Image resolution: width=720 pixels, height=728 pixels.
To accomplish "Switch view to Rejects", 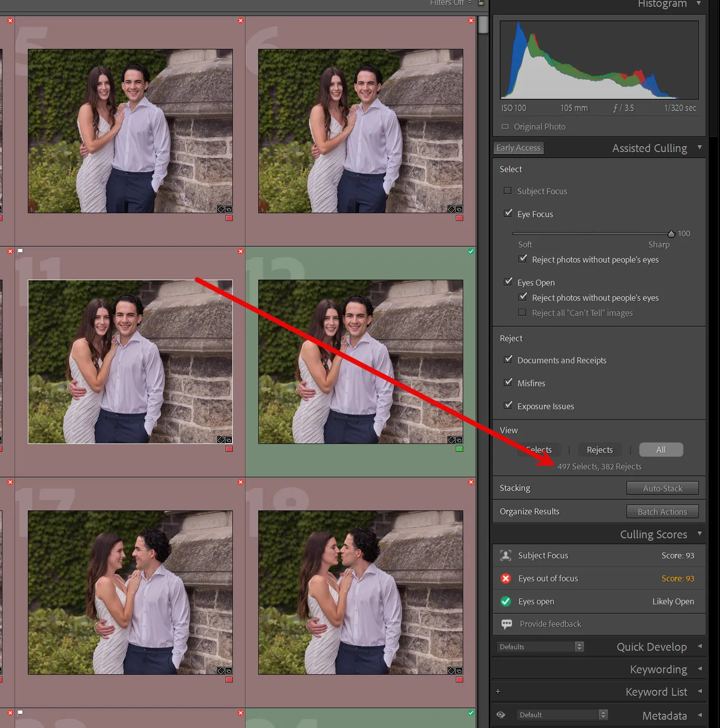I will tap(599, 450).
